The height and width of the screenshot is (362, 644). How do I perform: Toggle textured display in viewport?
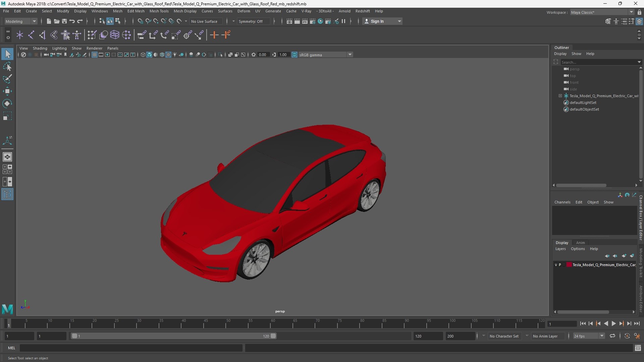(168, 55)
